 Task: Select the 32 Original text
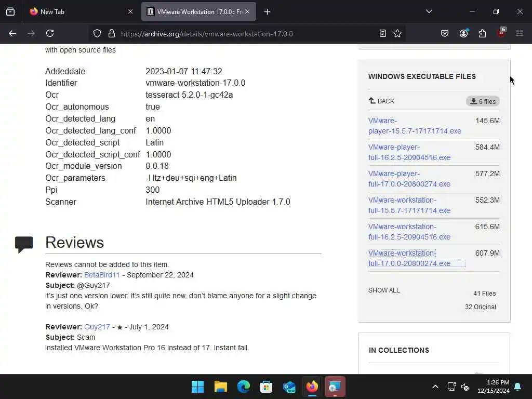(481, 307)
